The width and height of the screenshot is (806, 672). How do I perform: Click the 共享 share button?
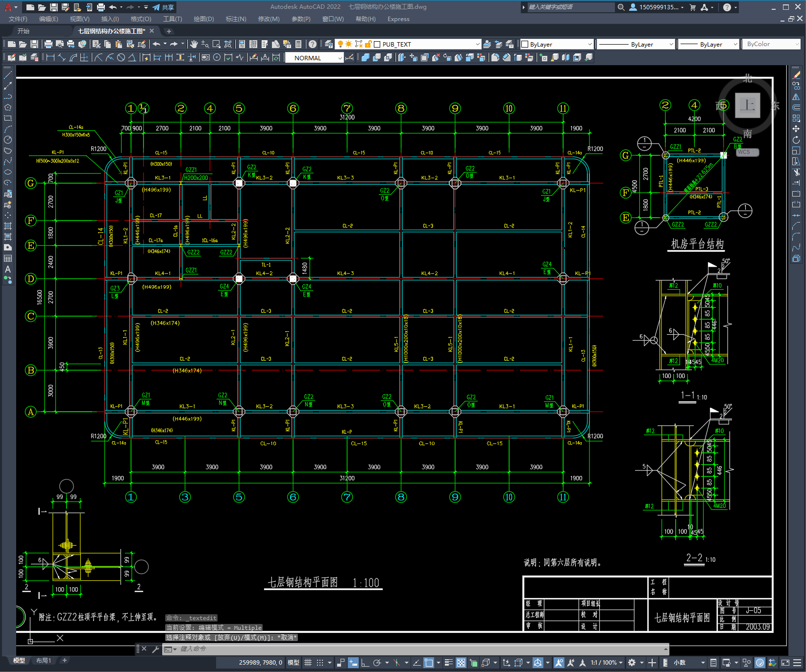coord(163,7)
